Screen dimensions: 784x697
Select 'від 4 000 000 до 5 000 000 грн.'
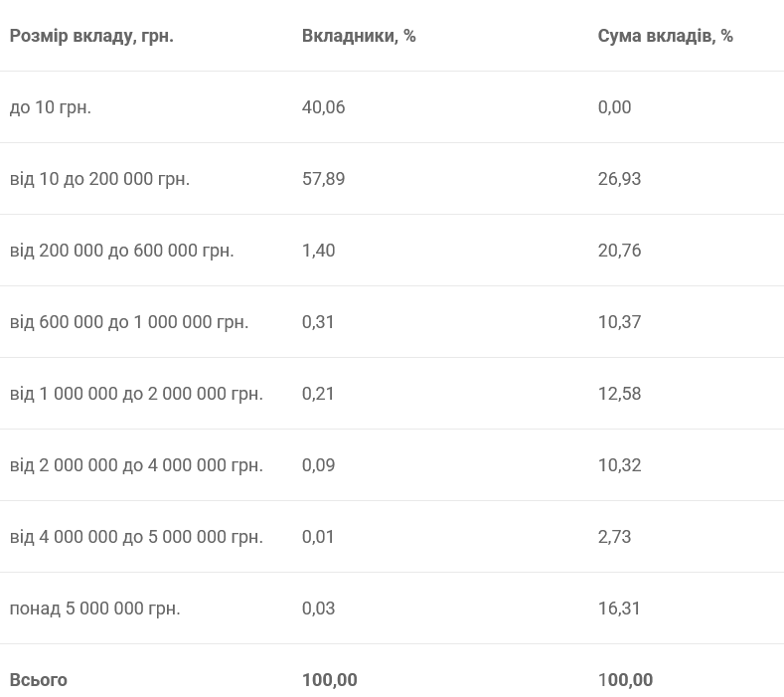coord(136,537)
